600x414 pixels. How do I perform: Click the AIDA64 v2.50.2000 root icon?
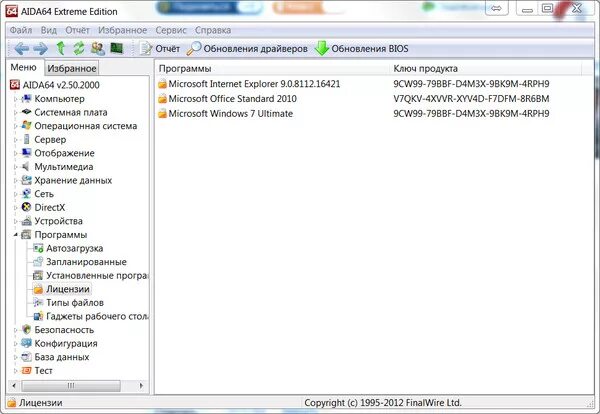(15, 85)
